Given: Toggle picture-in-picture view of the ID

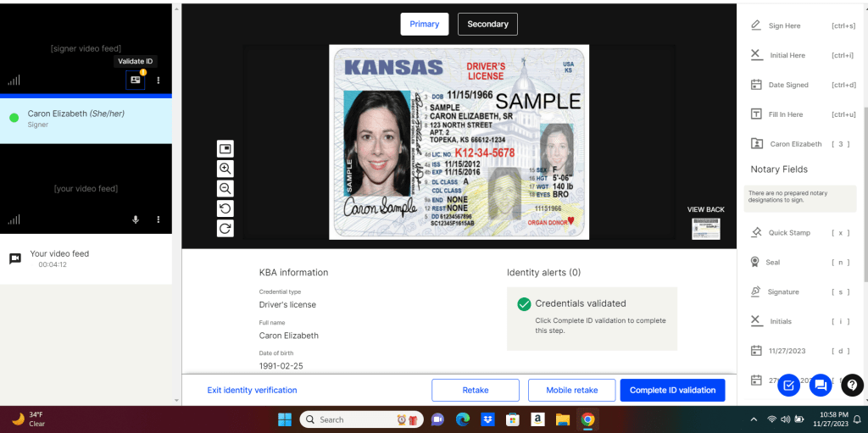Looking at the screenshot, I should pyautogui.click(x=225, y=148).
